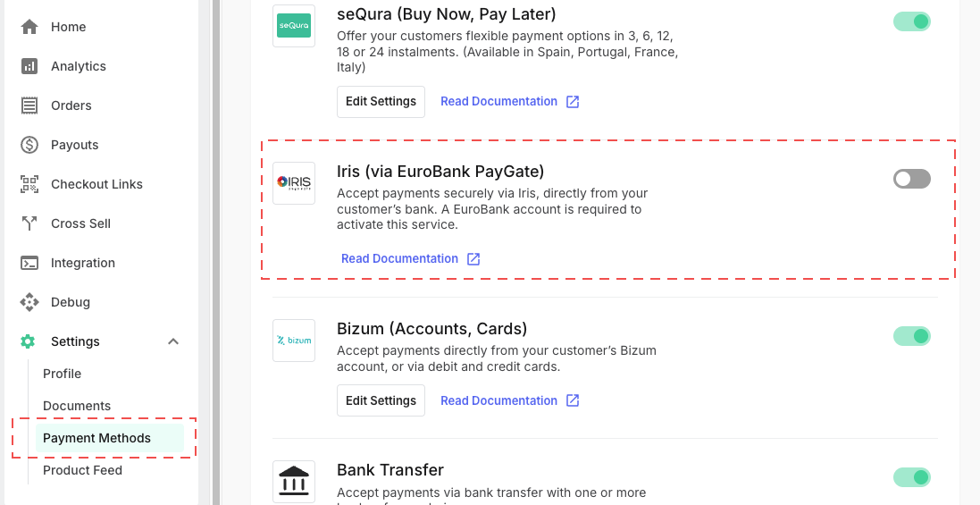Click Edit Settings for seQura
The height and width of the screenshot is (505, 980).
click(x=381, y=102)
